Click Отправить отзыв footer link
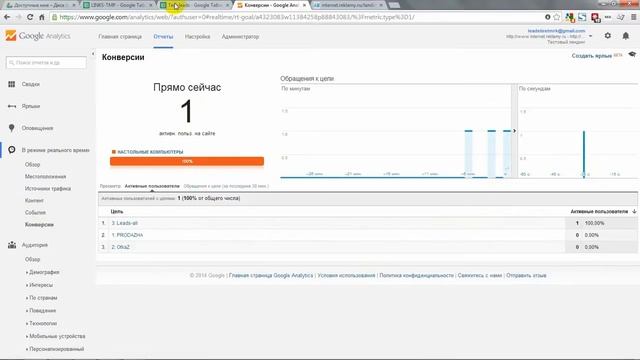 tap(526, 276)
